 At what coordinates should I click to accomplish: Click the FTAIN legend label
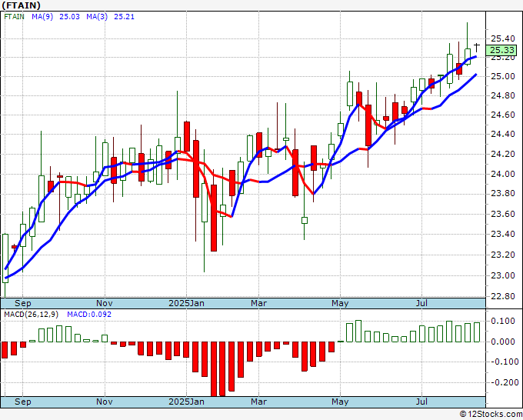click(x=14, y=16)
